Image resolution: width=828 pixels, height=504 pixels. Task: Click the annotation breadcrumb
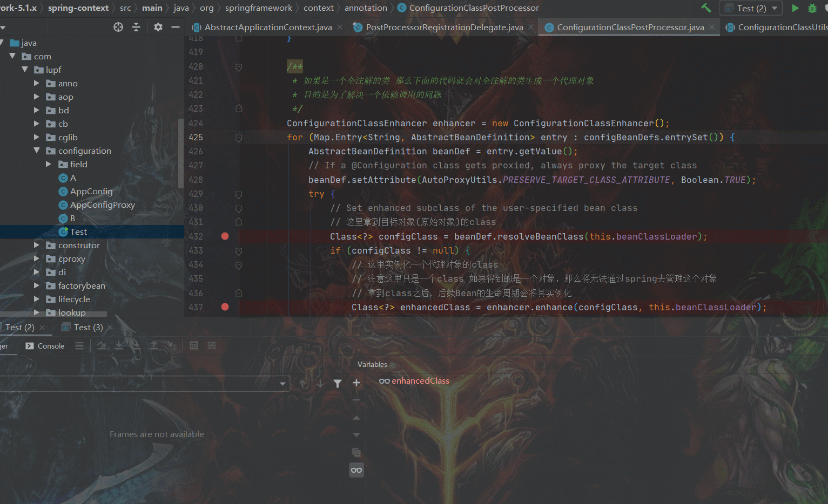366,8
